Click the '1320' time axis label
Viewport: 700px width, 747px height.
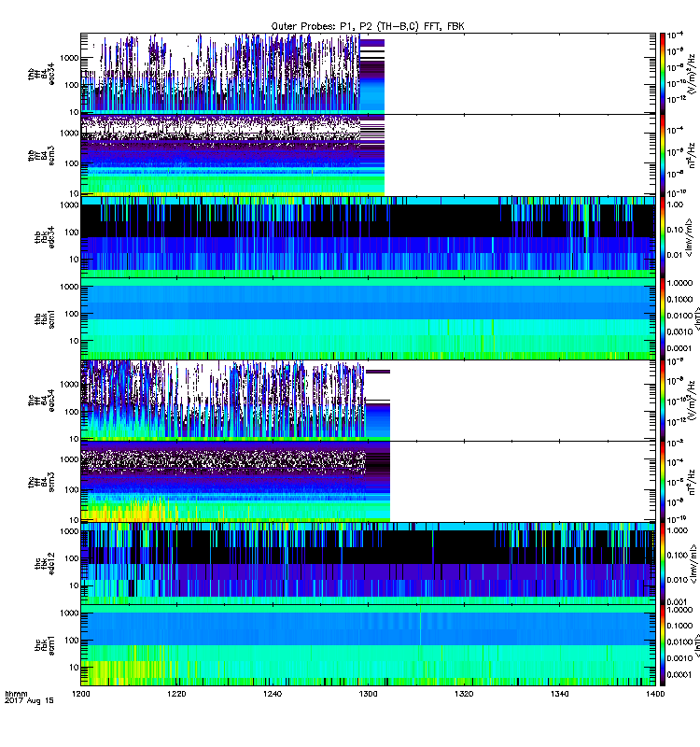tap(464, 694)
